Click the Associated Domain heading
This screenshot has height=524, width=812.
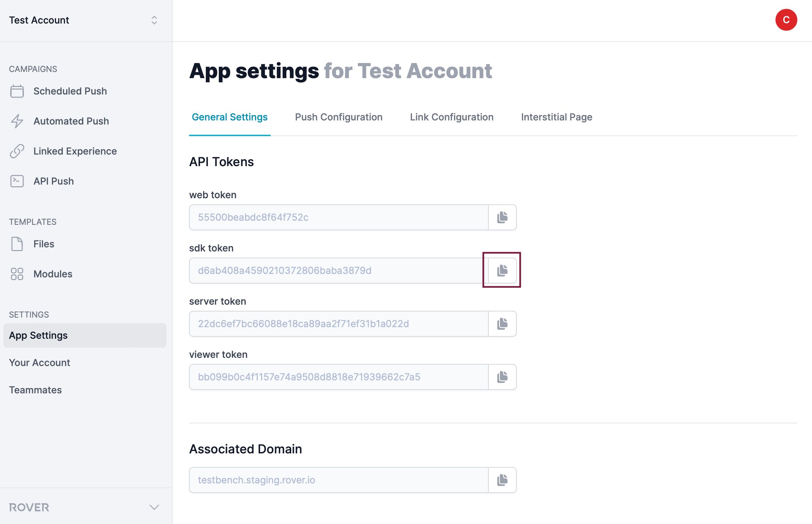(x=246, y=449)
